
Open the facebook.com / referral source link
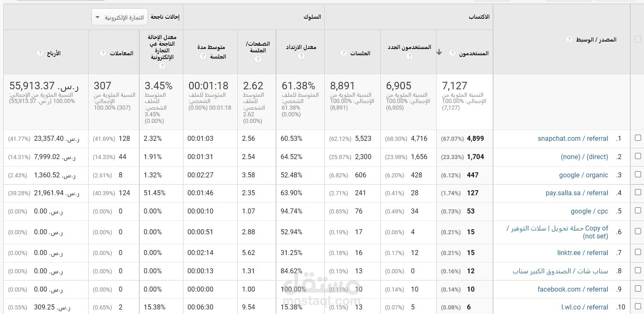573,289
